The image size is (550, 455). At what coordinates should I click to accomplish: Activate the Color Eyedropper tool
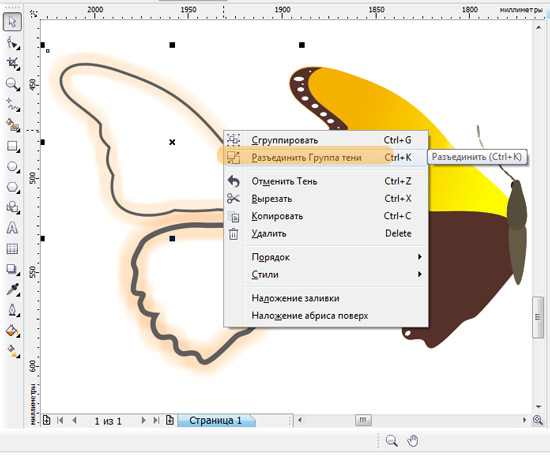[x=12, y=290]
